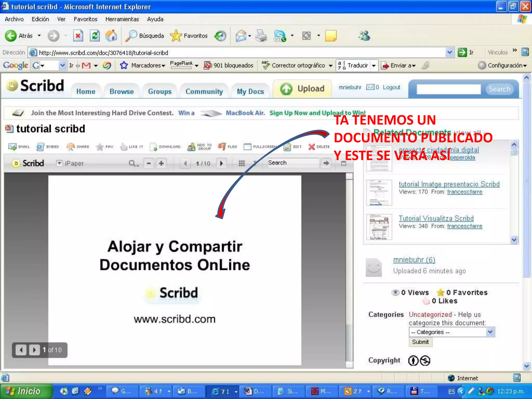This screenshot has height=399, width=532.
Task: Open the Corrector ortográfico dropdown
Action: 330,66
